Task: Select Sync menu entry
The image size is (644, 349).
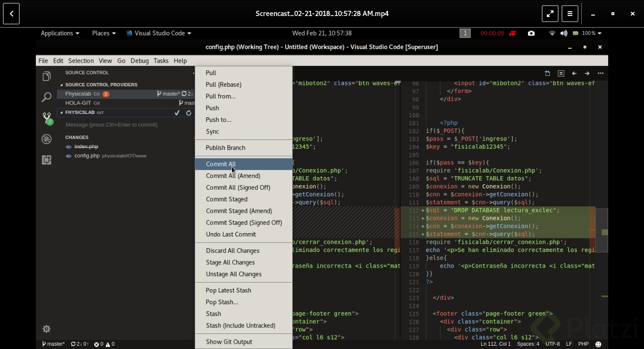Action: coord(244,131)
